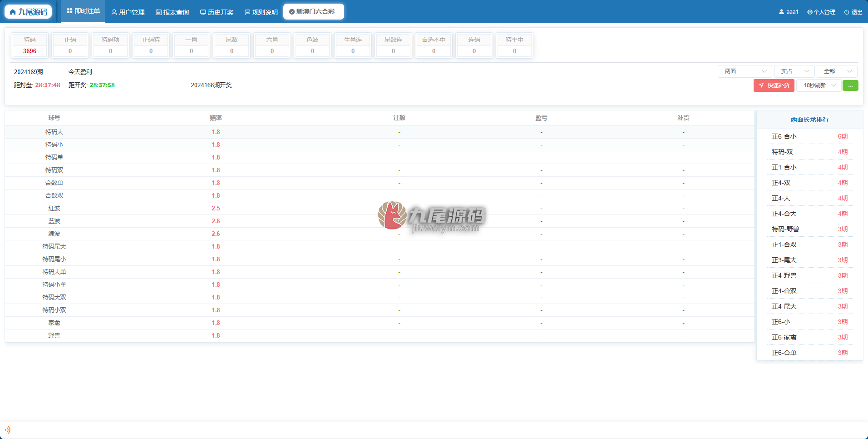The width and height of the screenshot is (868, 439).
Task: Expand the 两面 dropdown
Action: point(745,71)
